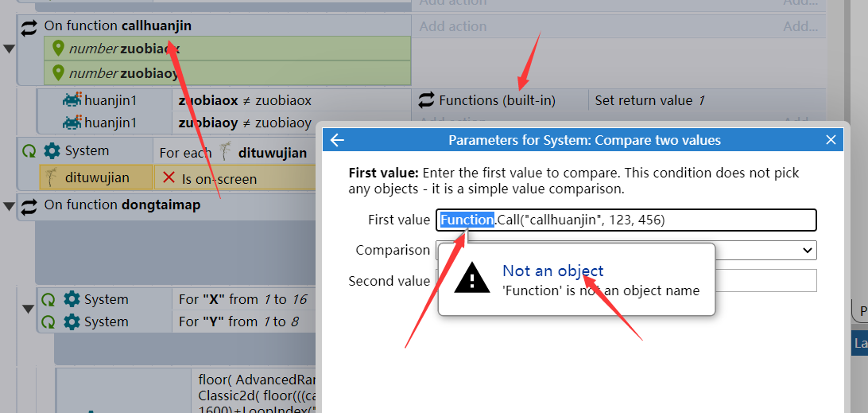Click the function icon beside 'On function callhuanjin'
The height and width of the screenshot is (413, 868).
[29, 26]
